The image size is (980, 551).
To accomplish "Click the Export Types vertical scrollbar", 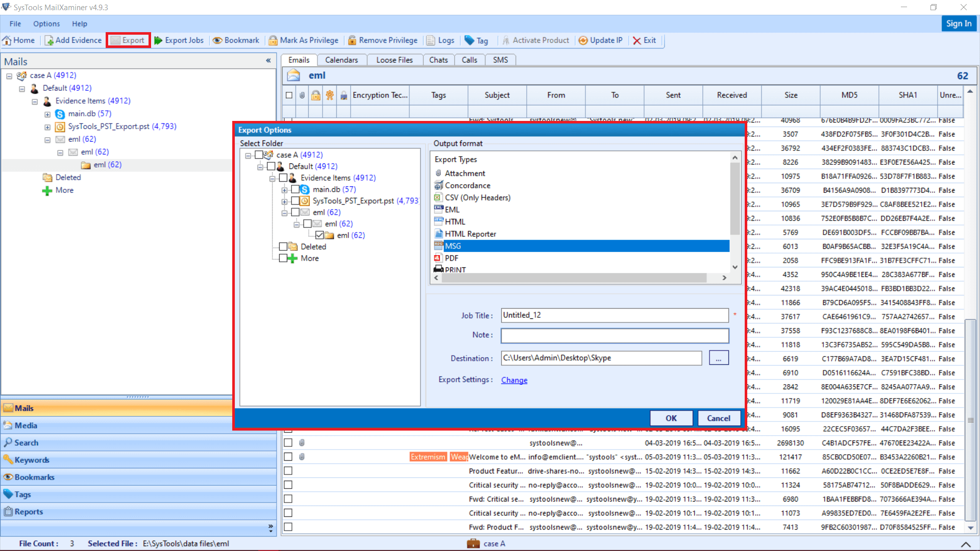I will (735, 199).
